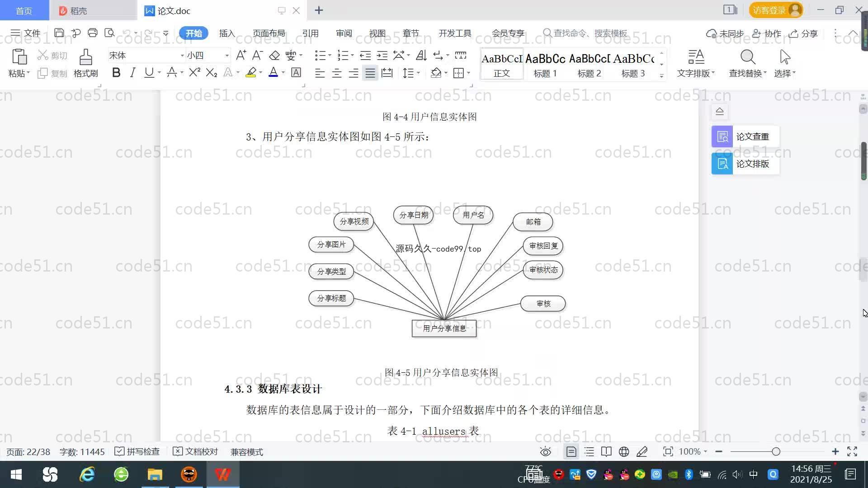Image resolution: width=868 pixels, height=488 pixels.
Task: Apply the Heading 1 (标题 1) style
Action: pos(545,65)
